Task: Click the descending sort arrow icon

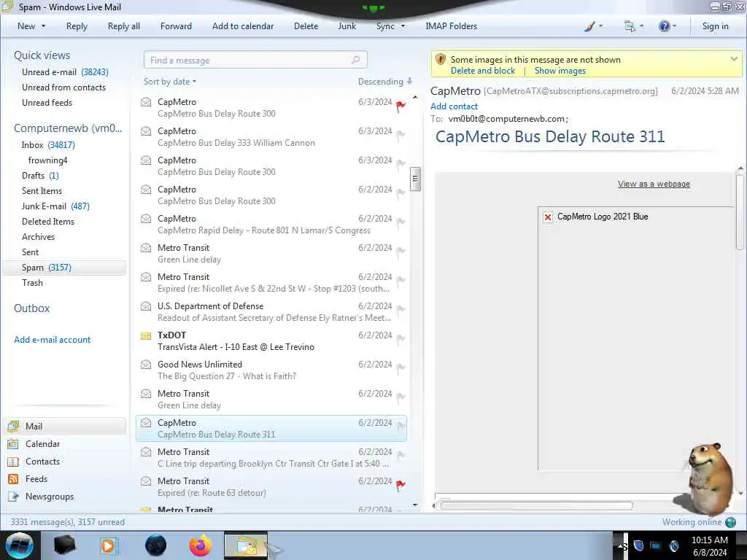Action: coord(410,82)
